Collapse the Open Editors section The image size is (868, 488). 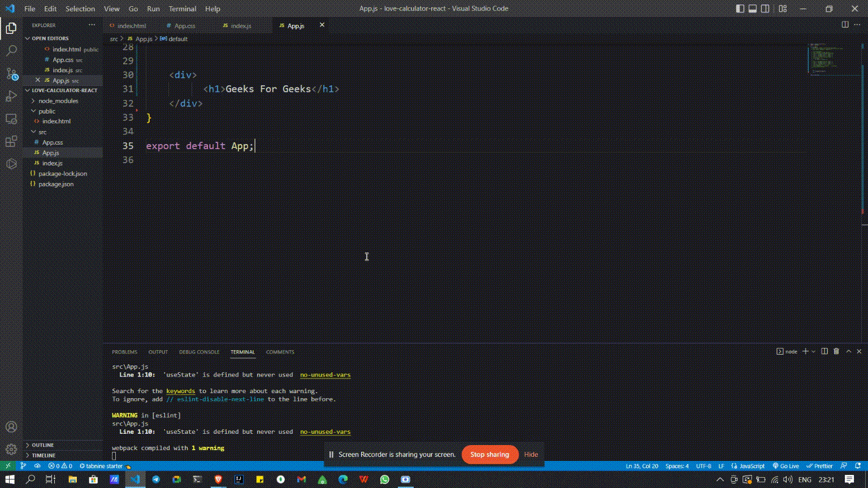63,38
